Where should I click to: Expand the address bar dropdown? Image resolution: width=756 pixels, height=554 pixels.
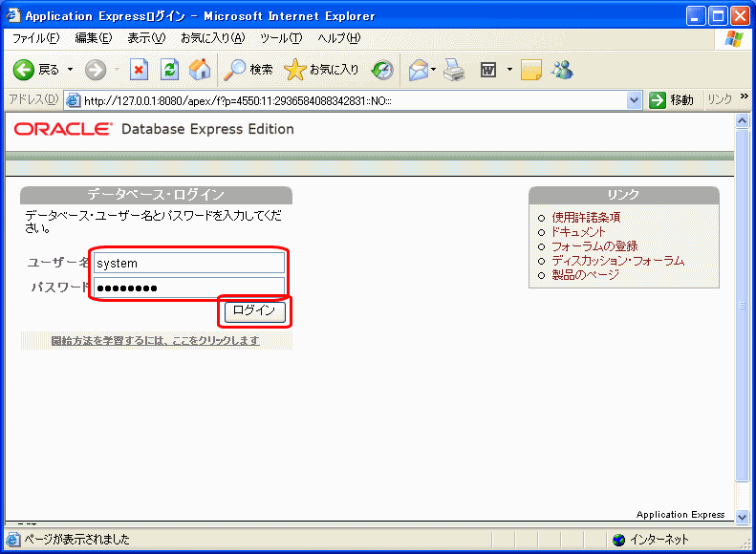[x=634, y=100]
